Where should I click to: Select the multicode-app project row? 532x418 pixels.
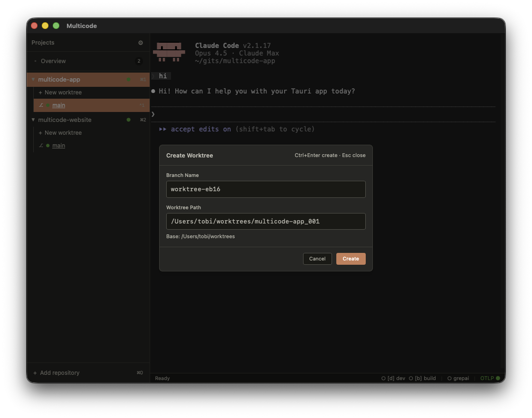click(x=88, y=79)
